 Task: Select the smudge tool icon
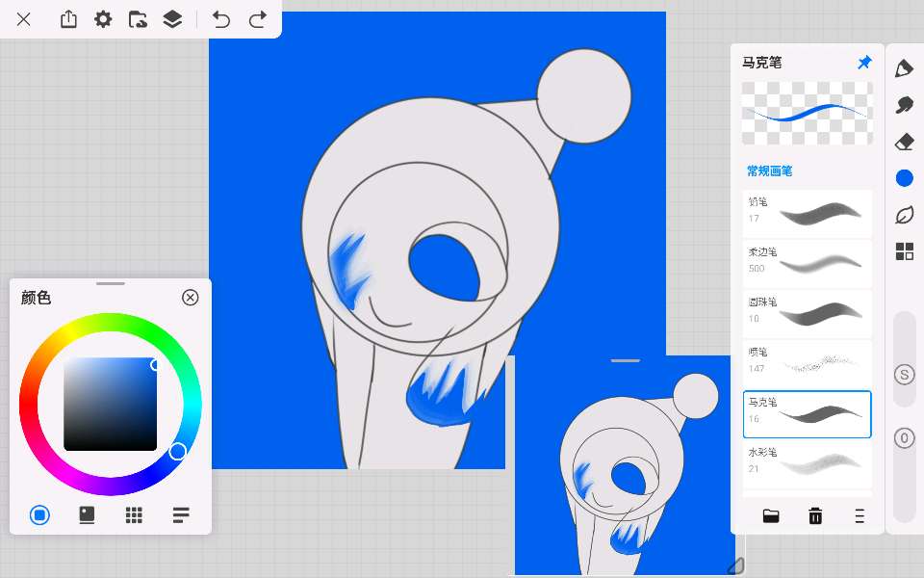[904, 105]
